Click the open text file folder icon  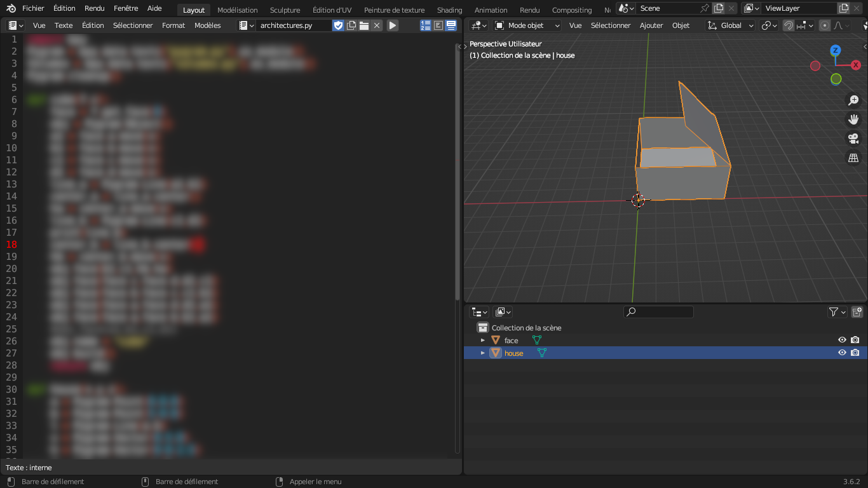click(x=364, y=25)
